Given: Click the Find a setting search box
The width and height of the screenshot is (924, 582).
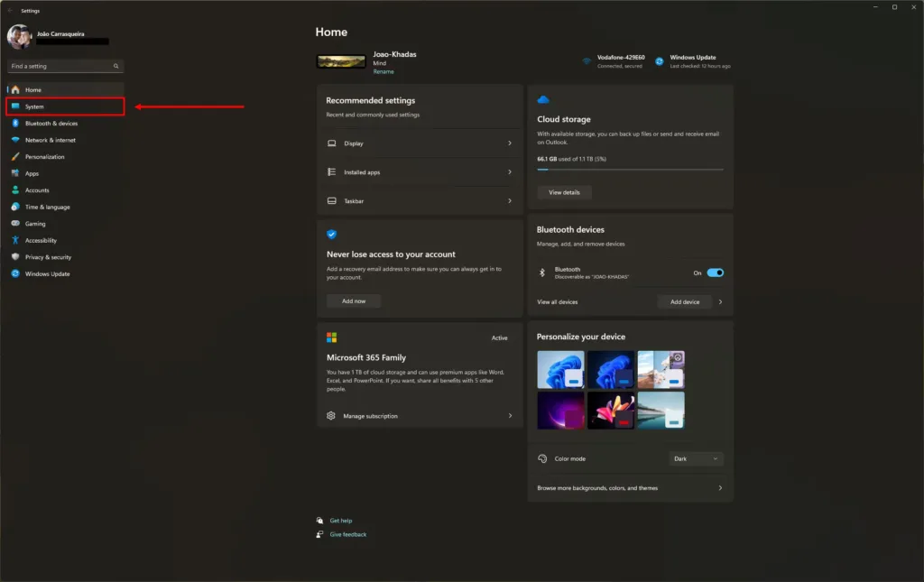Looking at the screenshot, I should coord(65,66).
